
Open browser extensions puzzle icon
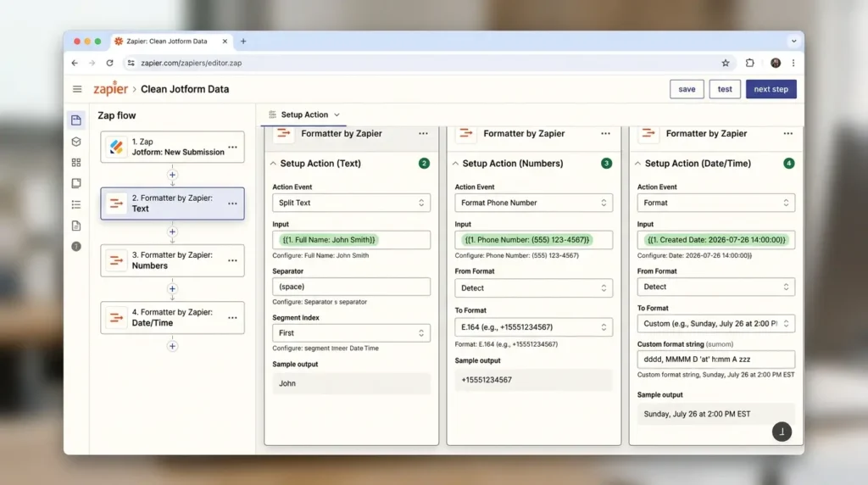click(x=749, y=63)
